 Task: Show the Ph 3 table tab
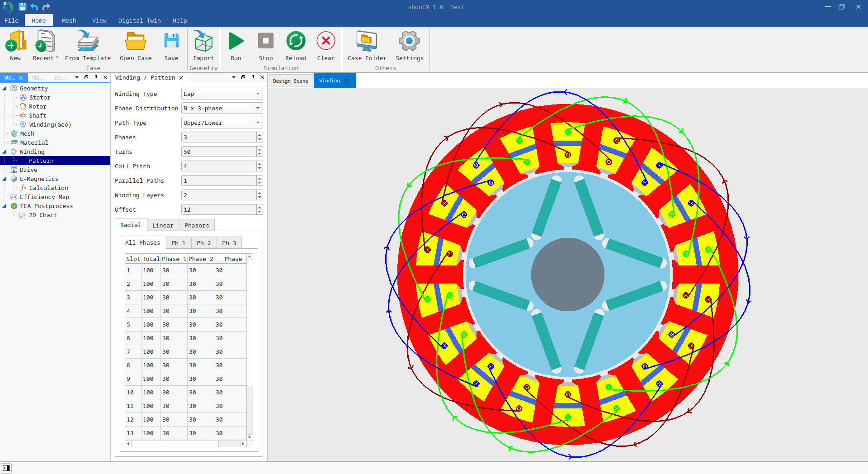pyautogui.click(x=229, y=243)
